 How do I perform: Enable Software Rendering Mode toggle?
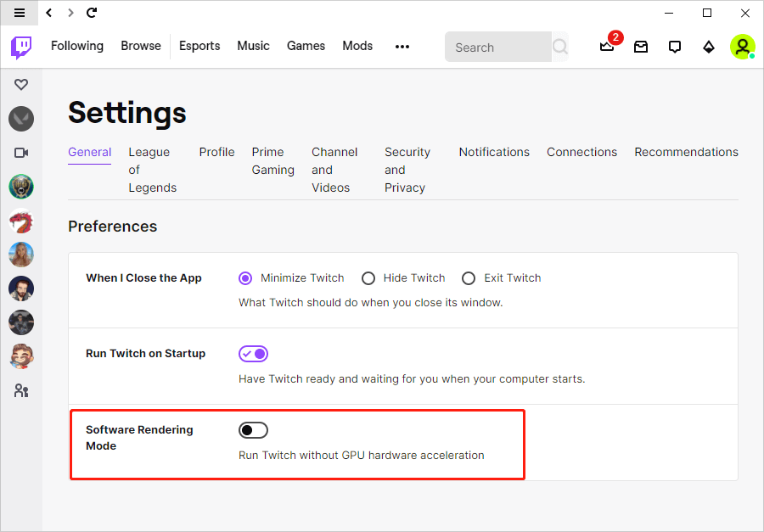click(253, 430)
